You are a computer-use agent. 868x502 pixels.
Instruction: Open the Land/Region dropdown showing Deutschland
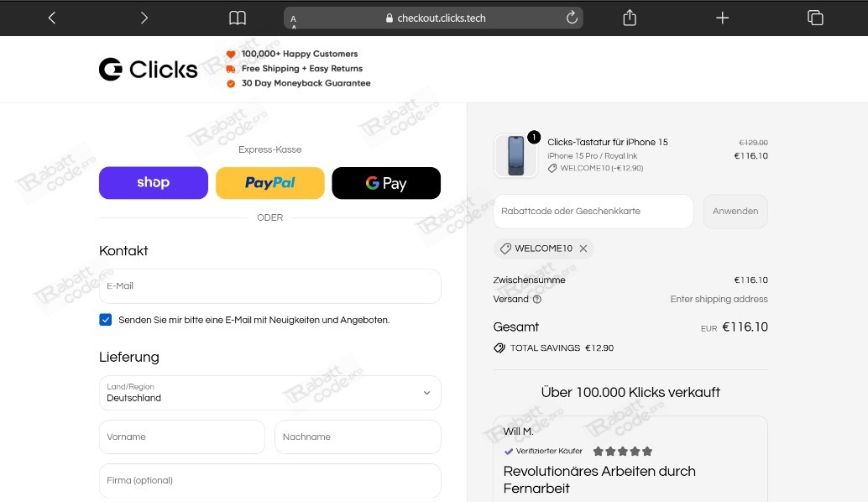click(x=269, y=393)
